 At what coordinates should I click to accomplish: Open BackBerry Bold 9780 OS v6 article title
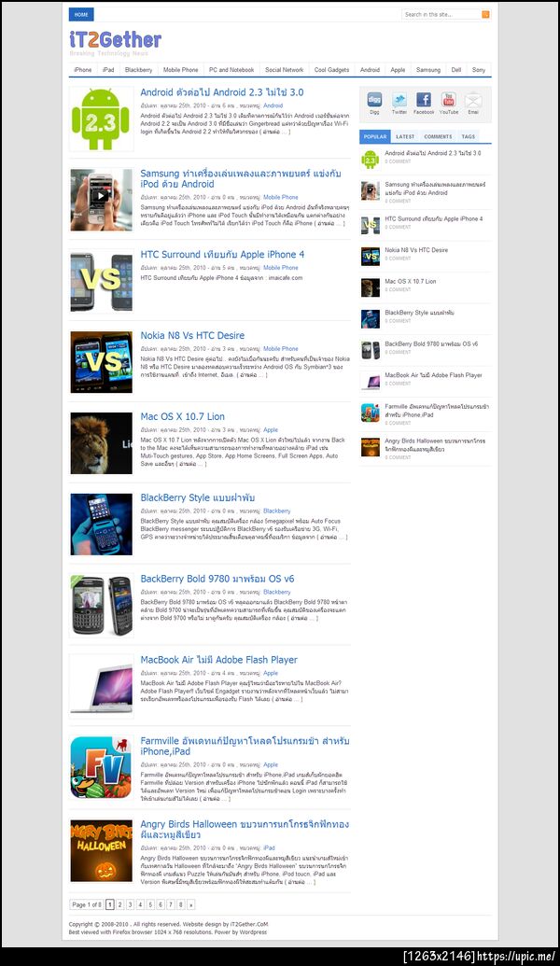pos(217,579)
